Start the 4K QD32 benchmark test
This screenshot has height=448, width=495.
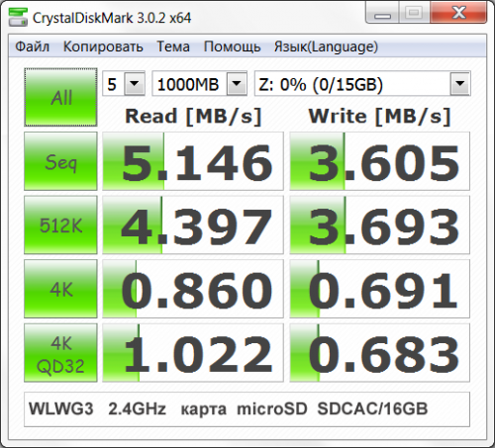(60, 353)
